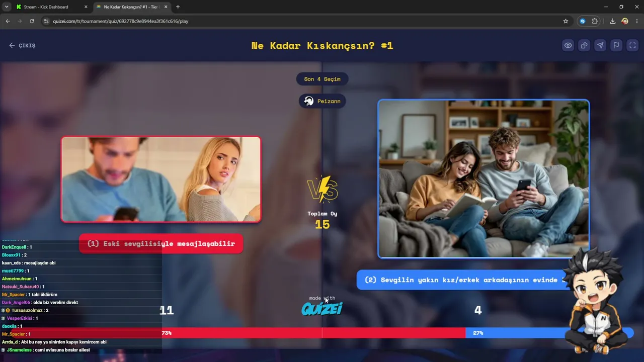Select the left option image of blonde woman
644x362 pixels.
pyautogui.click(x=161, y=179)
